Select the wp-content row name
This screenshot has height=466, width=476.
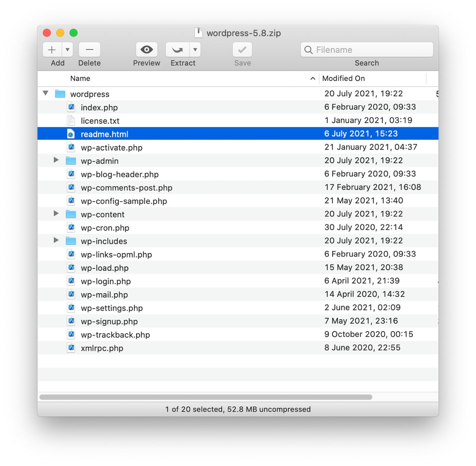point(103,215)
